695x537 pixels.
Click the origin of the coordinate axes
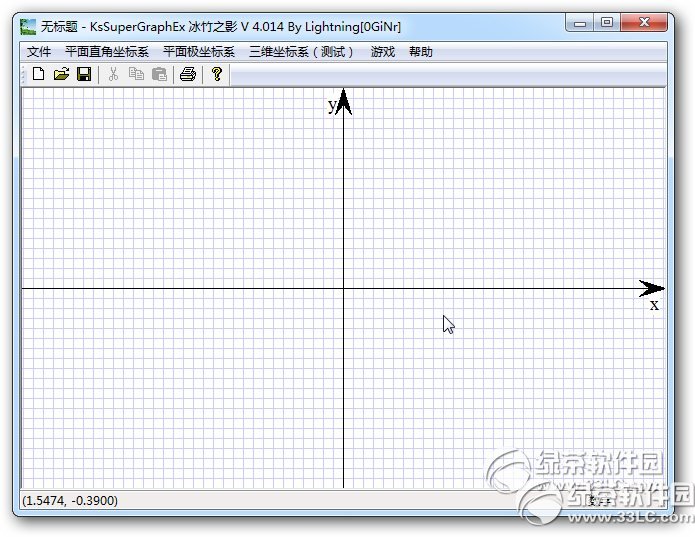(x=344, y=288)
